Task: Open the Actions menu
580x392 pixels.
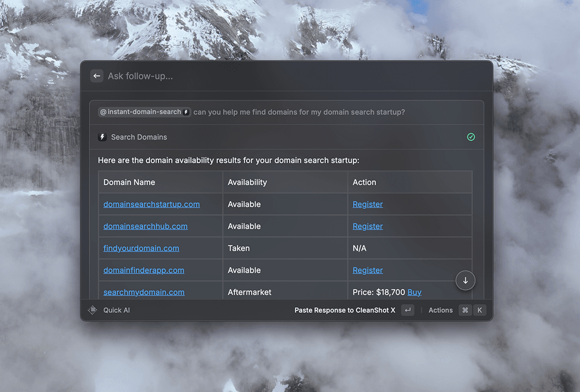Action: coord(440,310)
